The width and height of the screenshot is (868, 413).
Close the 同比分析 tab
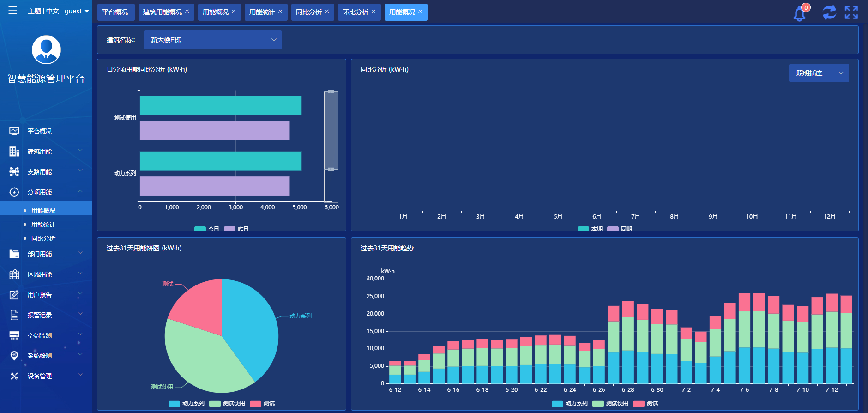click(x=327, y=12)
